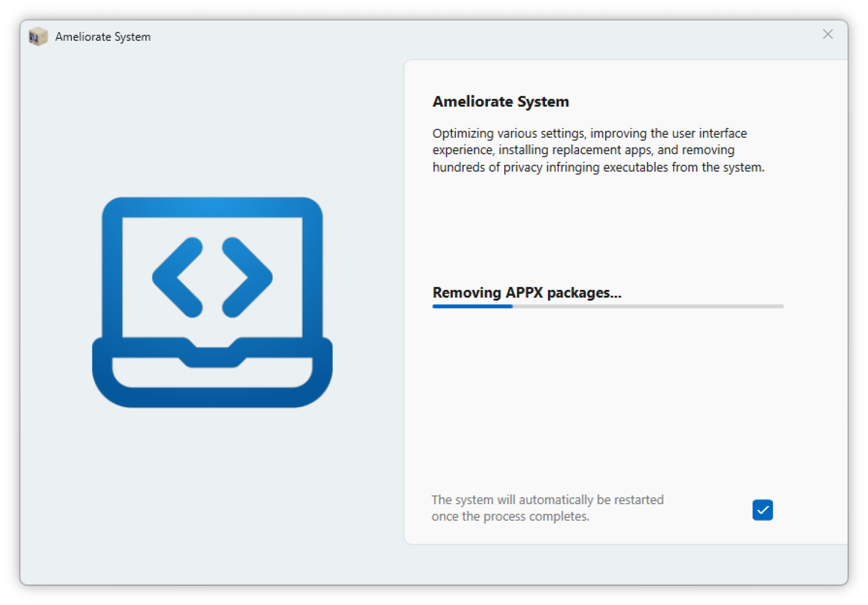
Task: Click the empty title bar area
Action: point(466,37)
